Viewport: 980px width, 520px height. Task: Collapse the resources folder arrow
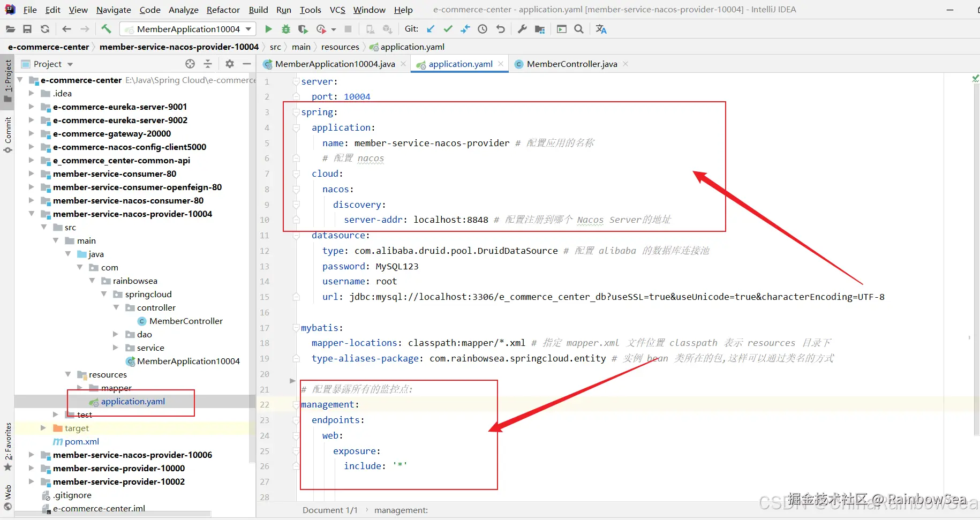pos(68,374)
